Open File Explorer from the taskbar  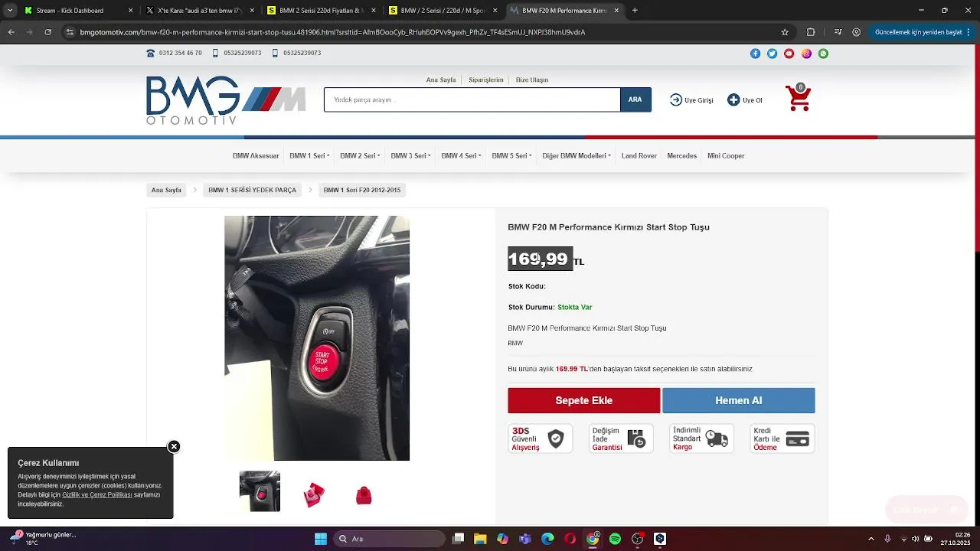point(480,539)
